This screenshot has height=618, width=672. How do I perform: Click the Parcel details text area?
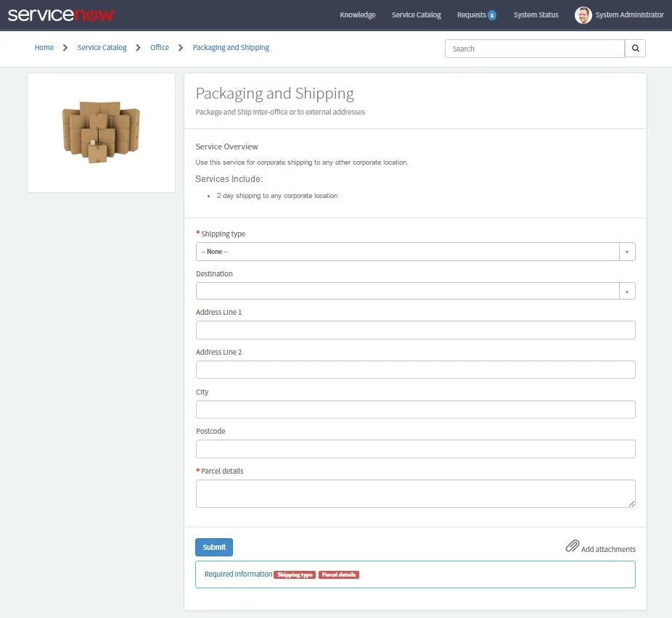coord(415,493)
